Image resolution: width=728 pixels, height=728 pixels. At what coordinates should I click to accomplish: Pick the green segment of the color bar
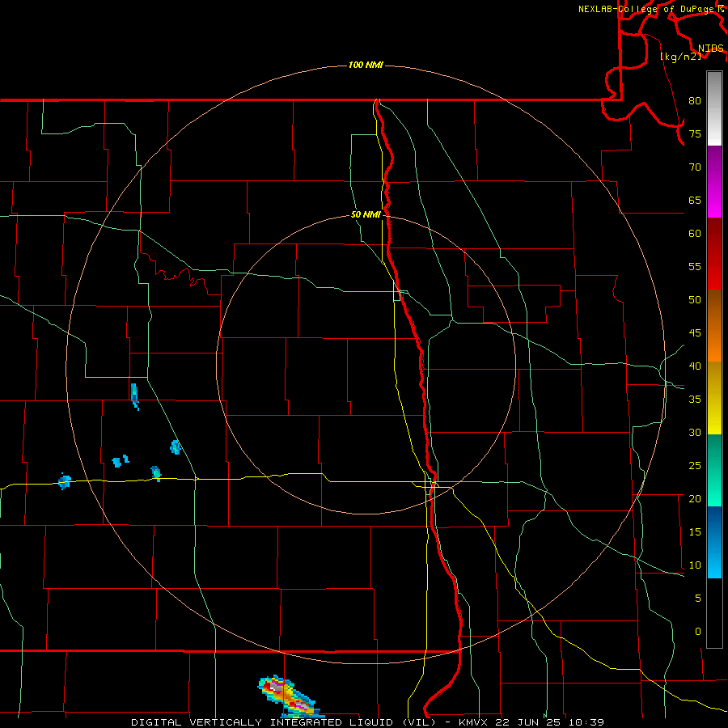tap(714, 470)
